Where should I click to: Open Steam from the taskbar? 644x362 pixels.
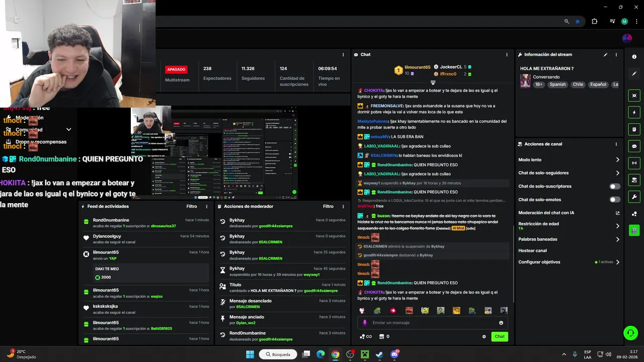coord(379,354)
